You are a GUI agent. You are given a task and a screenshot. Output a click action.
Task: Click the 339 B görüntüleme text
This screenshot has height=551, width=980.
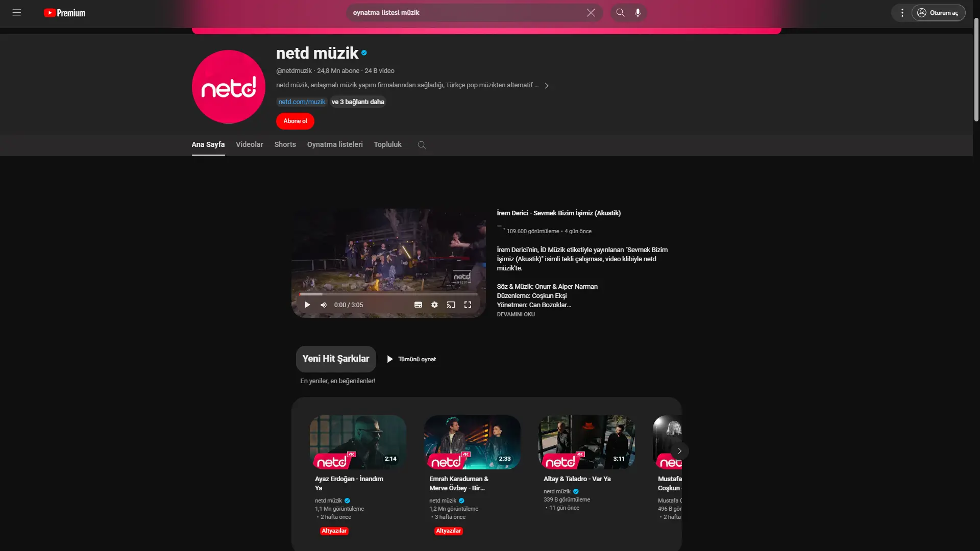(567, 500)
